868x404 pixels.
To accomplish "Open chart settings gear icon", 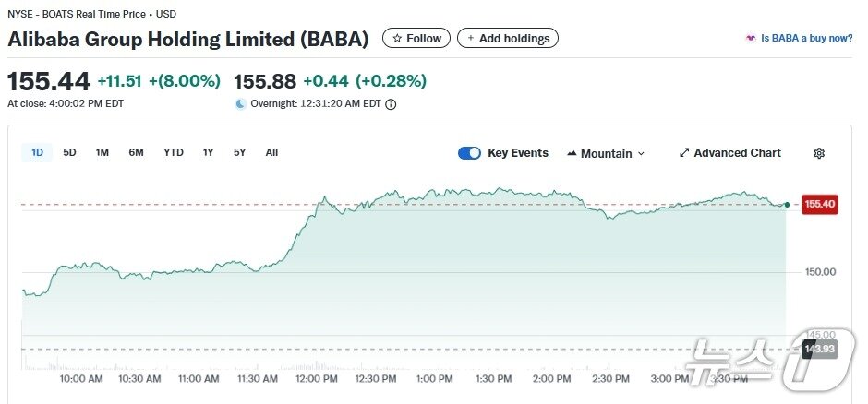I will pos(818,153).
